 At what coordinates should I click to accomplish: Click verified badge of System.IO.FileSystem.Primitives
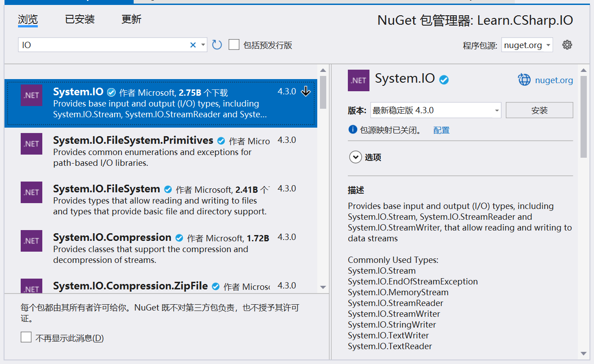click(221, 141)
